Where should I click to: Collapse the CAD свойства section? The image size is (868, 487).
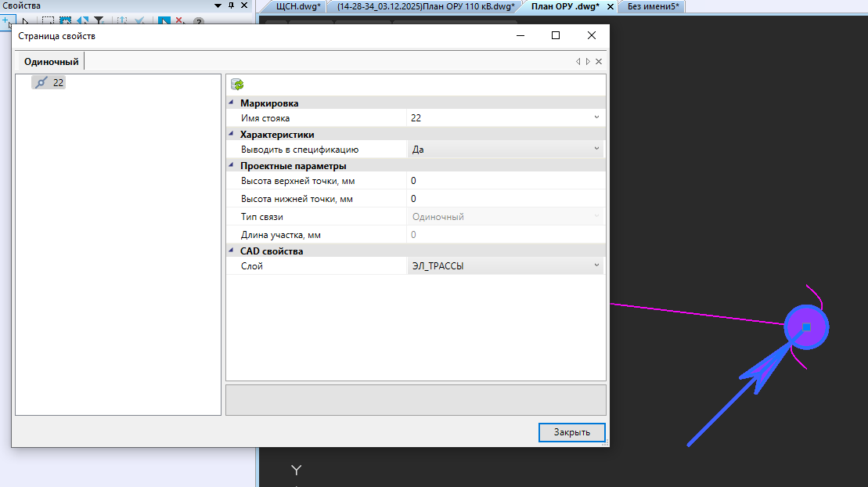231,251
